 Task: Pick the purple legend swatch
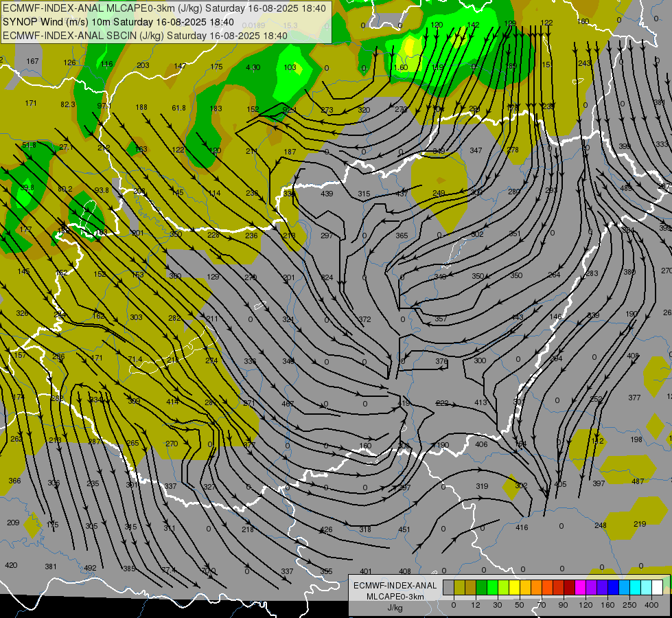click(592, 588)
